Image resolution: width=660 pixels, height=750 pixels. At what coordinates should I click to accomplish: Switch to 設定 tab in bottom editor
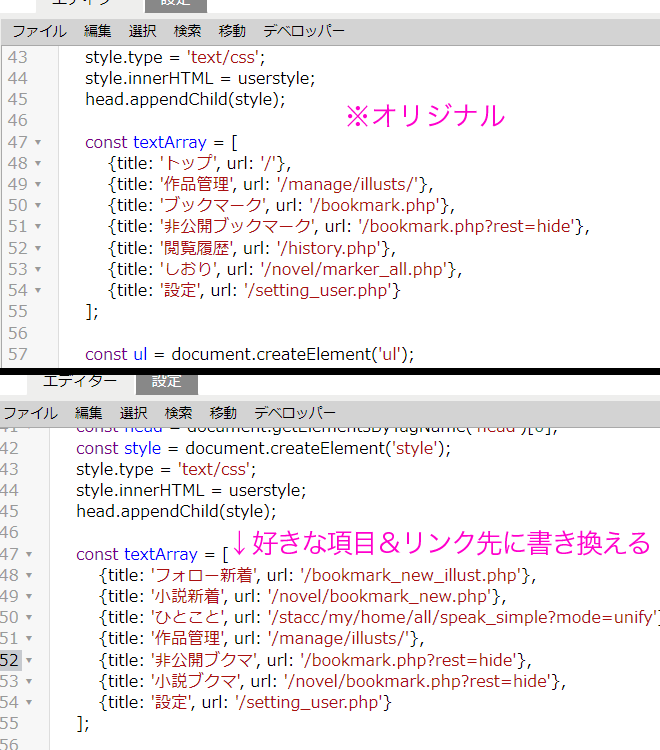point(166,383)
